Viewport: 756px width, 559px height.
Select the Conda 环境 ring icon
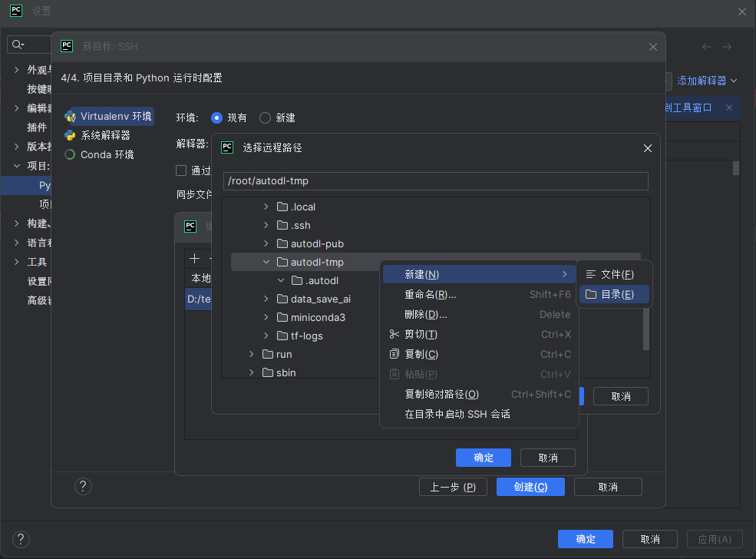click(71, 154)
